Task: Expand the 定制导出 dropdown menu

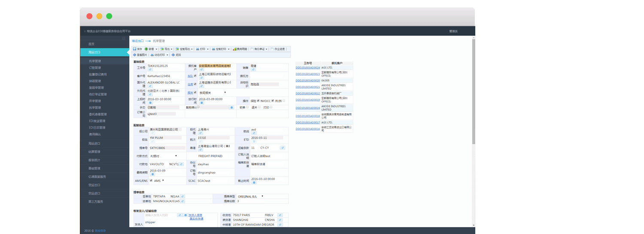Action: 192,49
